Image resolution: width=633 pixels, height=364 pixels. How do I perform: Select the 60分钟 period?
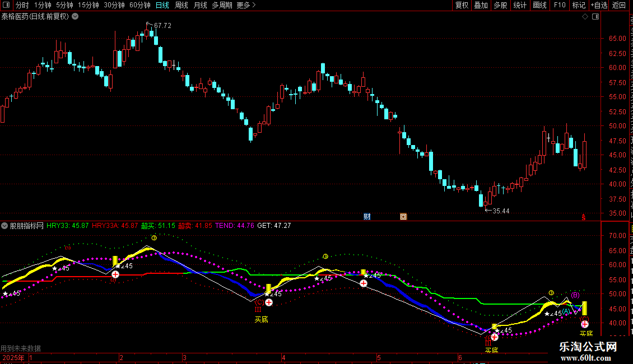[140, 5]
